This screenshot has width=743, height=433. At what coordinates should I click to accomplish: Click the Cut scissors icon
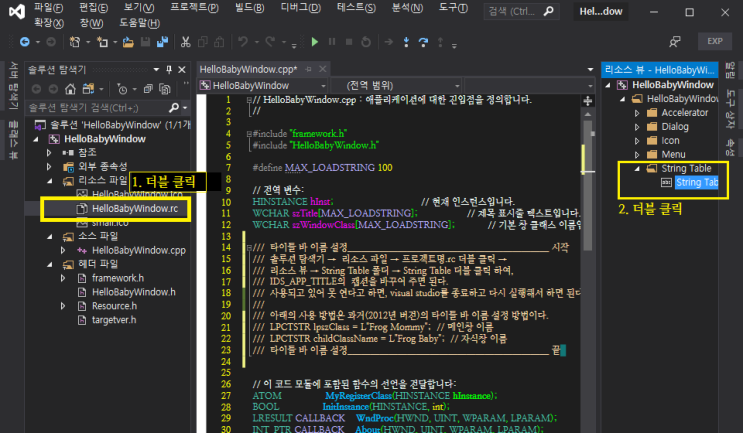[185, 42]
